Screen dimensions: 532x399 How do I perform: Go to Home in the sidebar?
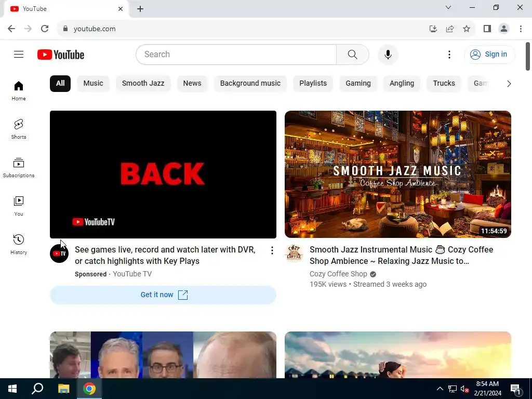[19, 91]
